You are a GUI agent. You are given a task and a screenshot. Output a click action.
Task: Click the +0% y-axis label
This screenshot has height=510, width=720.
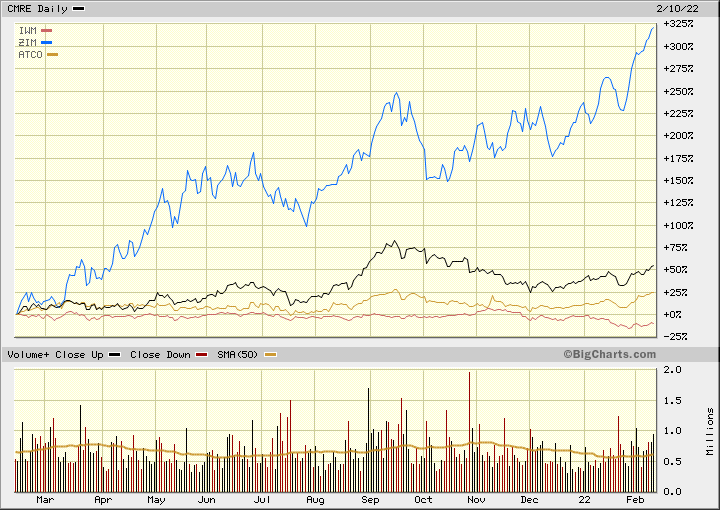(x=675, y=314)
